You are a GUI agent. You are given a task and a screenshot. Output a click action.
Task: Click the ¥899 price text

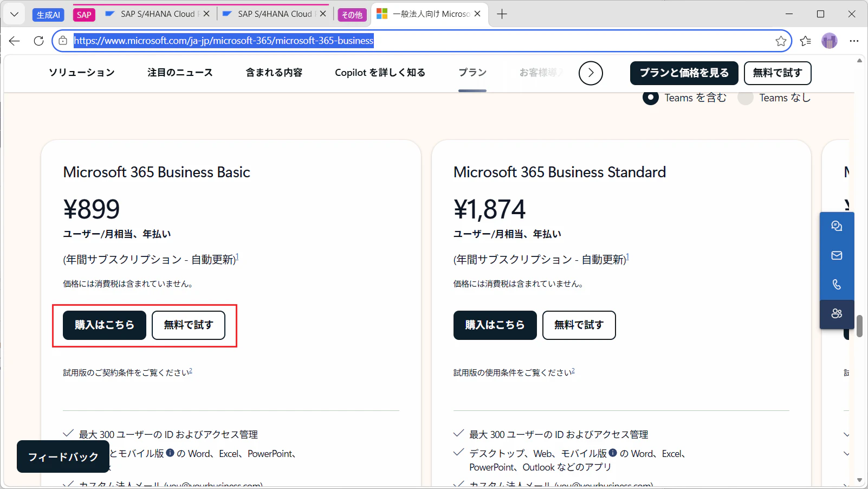pyautogui.click(x=92, y=209)
